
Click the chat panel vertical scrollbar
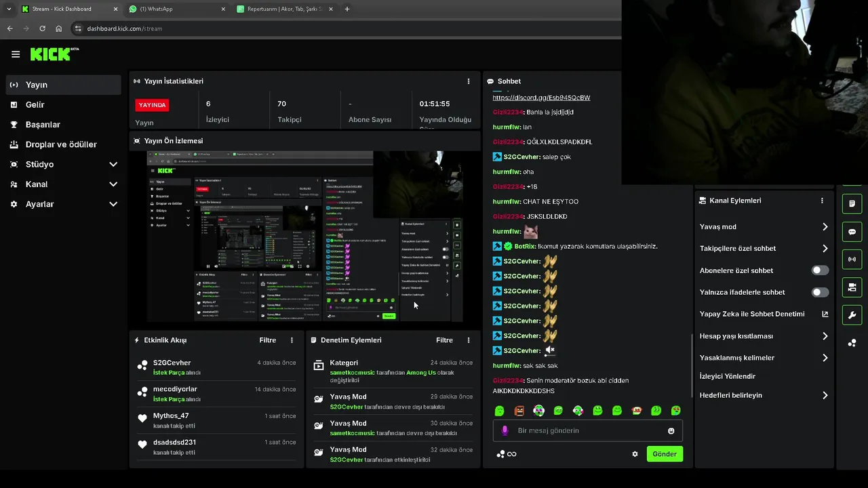691,365
